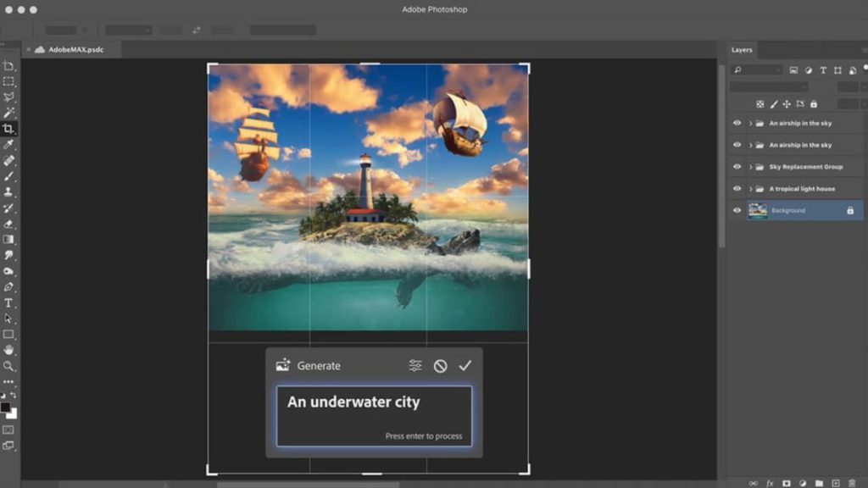Click the Delete layer trash icon

pos(853,482)
